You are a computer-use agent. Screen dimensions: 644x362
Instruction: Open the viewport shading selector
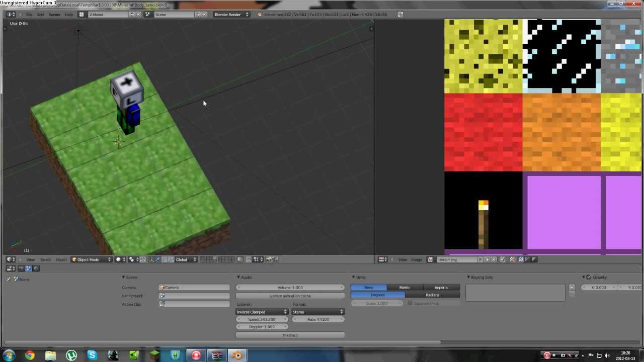click(120, 259)
